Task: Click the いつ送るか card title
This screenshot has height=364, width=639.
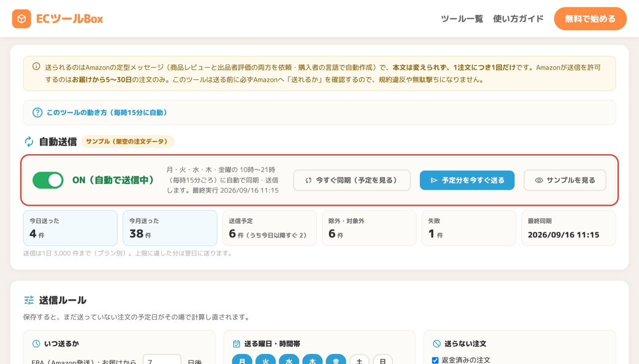Action: tap(61, 344)
